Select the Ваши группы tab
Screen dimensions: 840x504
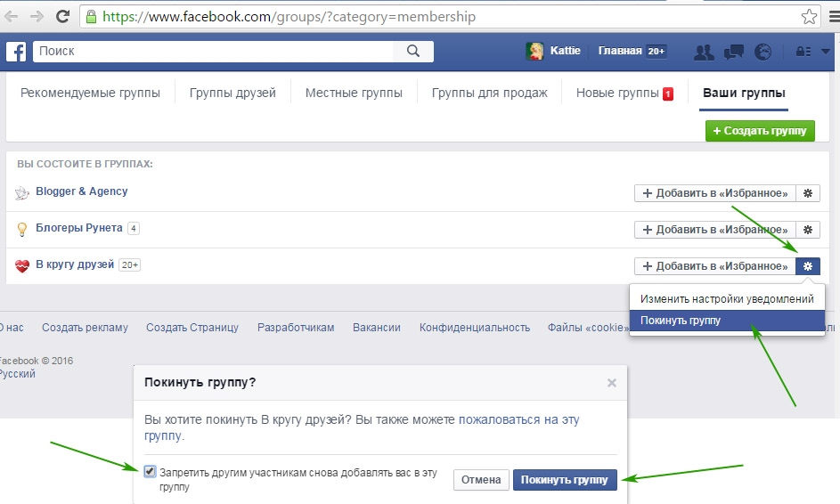pos(744,93)
